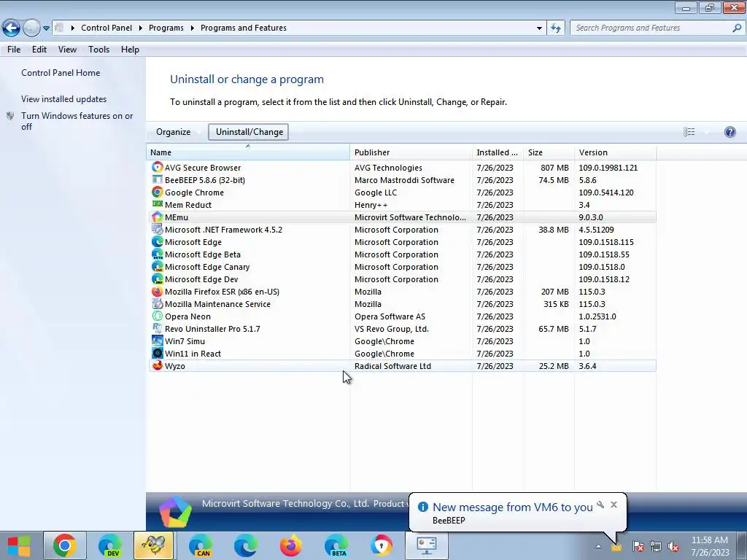
Task: Open the File menu
Action: click(x=14, y=50)
